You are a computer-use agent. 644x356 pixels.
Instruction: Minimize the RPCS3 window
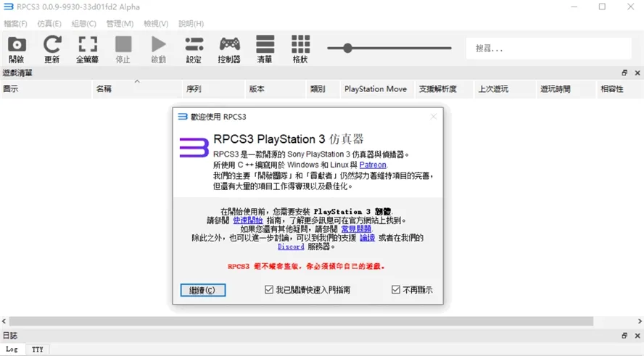(x=574, y=7)
